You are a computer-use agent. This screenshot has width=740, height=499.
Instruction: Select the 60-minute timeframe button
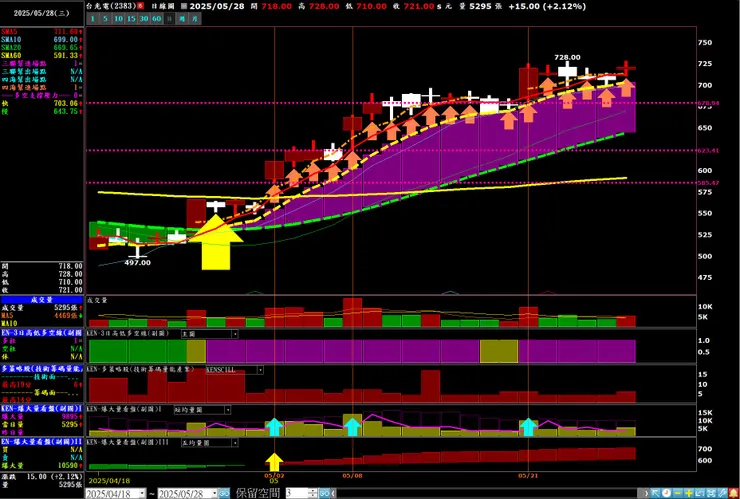[157, 19]
